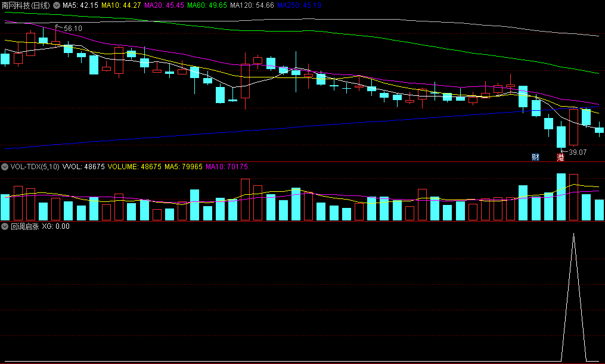Expand the VOL-TDX indicator dropdown

(5, 167)
